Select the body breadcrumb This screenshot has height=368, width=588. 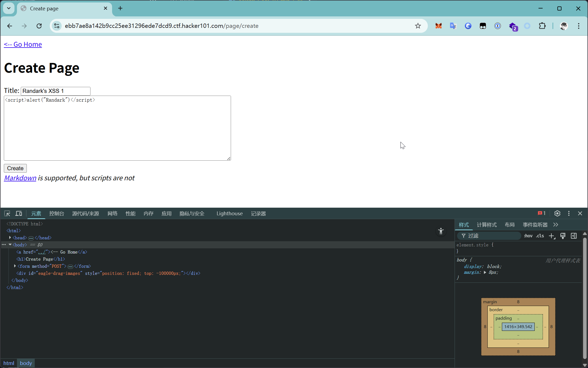coord(26,363)
